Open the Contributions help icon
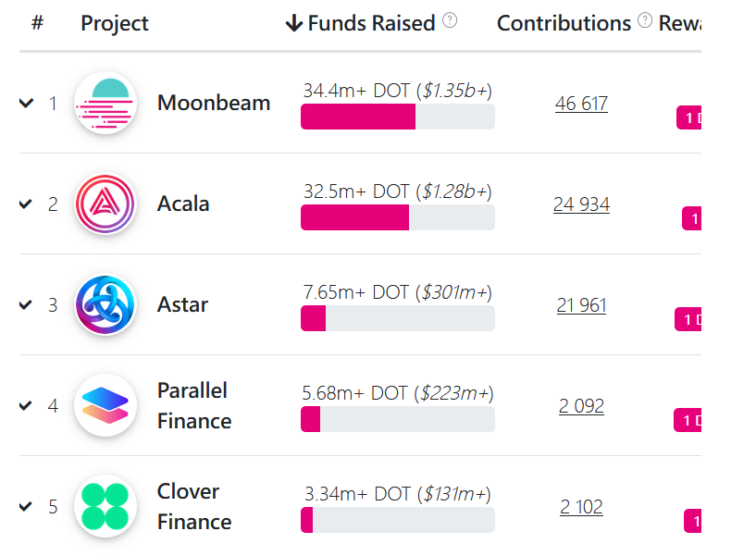 click(x=645, y=20)
